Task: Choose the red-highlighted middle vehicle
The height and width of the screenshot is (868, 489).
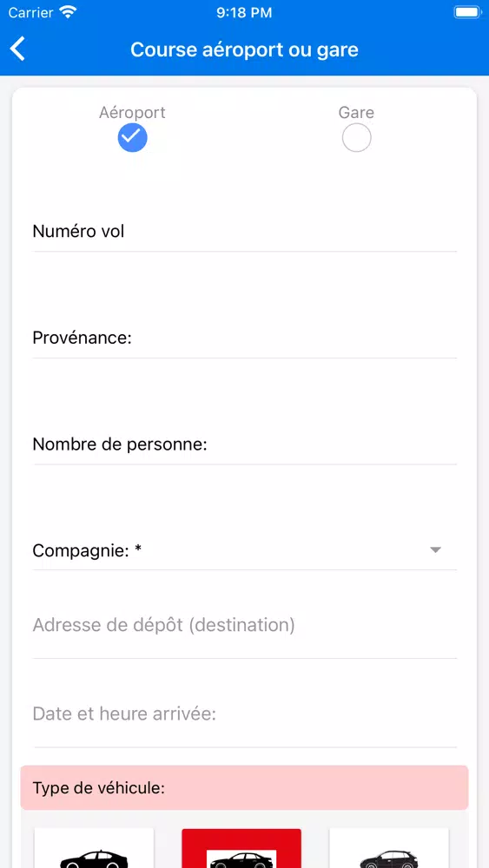Action: tap(241, 848)
